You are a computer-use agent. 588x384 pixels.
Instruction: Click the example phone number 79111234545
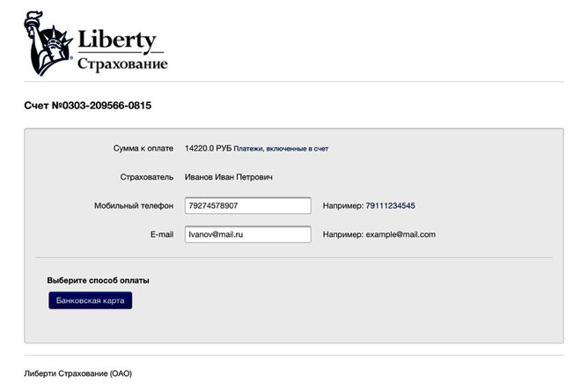[390, 206]
